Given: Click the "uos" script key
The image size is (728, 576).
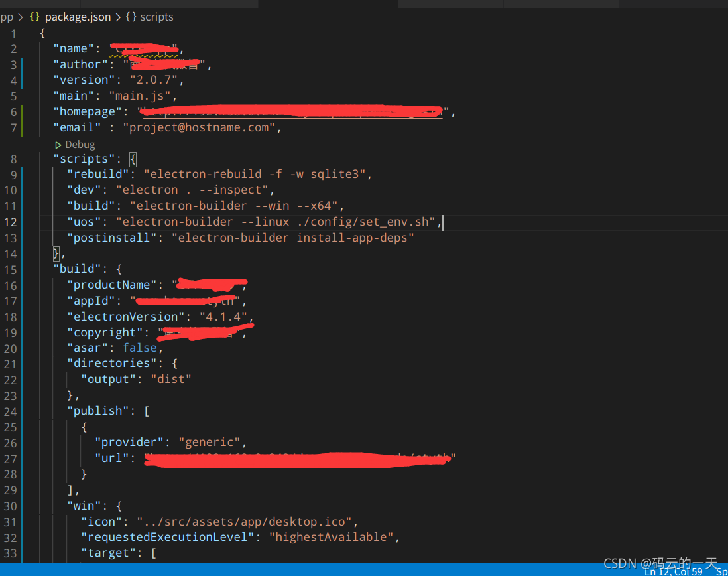Looking at the screenshot, I should (x=84, y=222).
